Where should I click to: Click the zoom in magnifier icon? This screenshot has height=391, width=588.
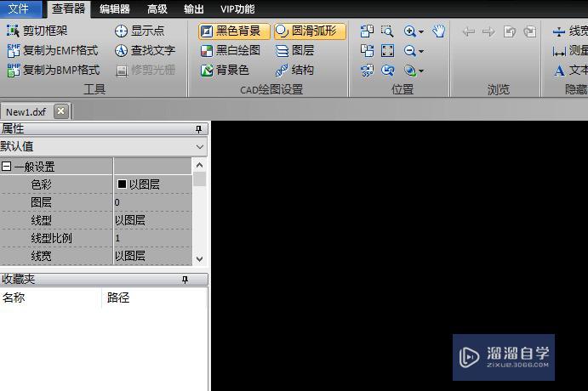pyautogui.click(x=409, y=31)
